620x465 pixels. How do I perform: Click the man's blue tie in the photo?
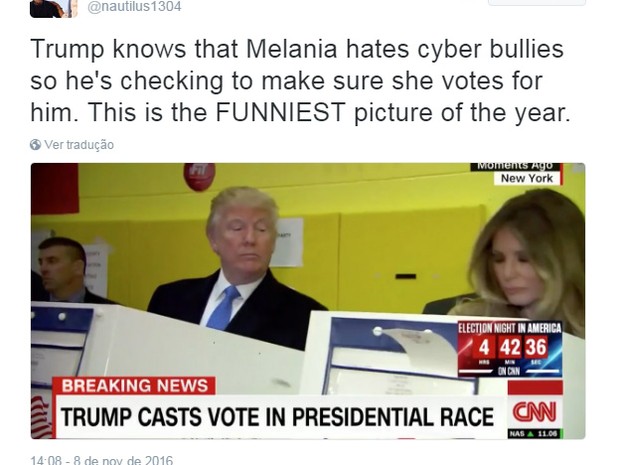[x=223, y=307]
